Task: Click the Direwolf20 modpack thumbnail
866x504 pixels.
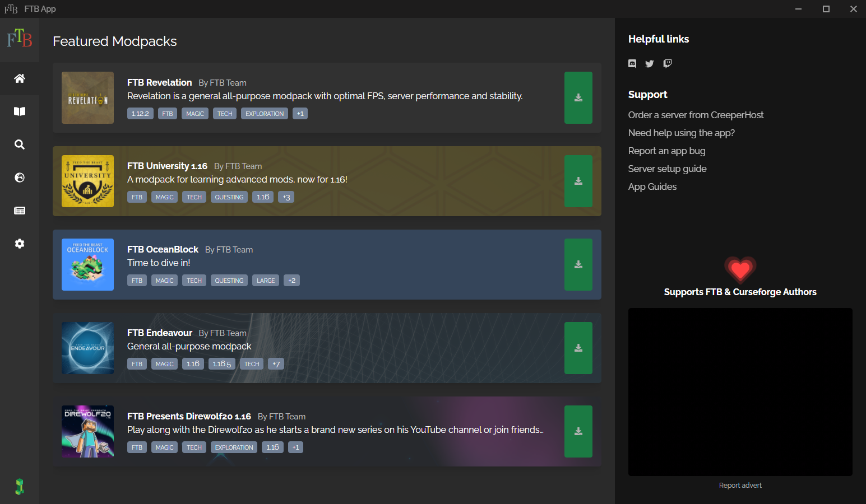Action: 87,431
